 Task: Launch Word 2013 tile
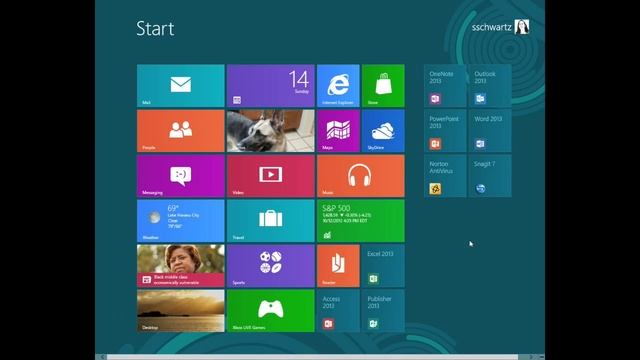point(490,131)
